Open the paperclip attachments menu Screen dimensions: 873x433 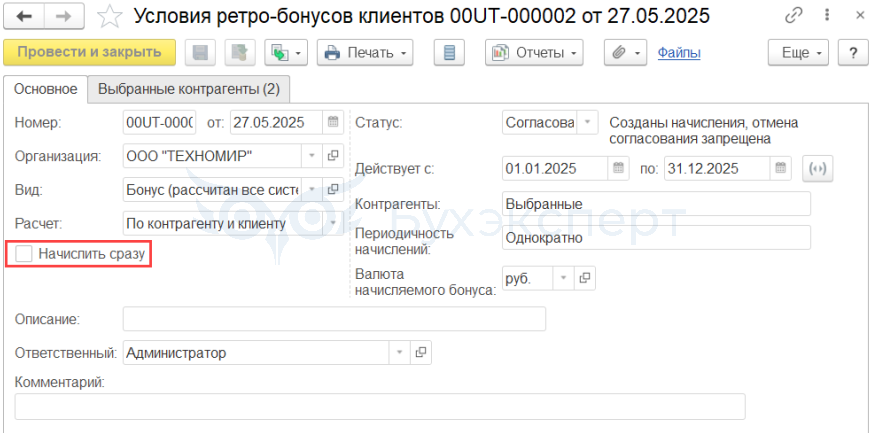(x=626, y=53)
